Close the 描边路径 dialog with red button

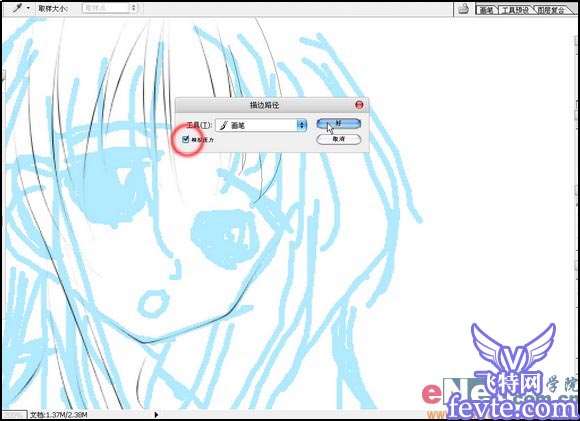coord(359,105)
